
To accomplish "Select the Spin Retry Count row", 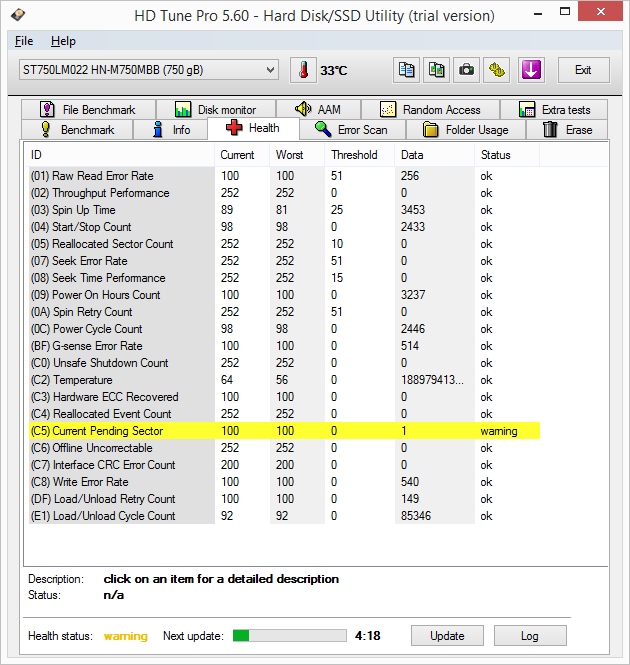I will (x=284, y=312).
